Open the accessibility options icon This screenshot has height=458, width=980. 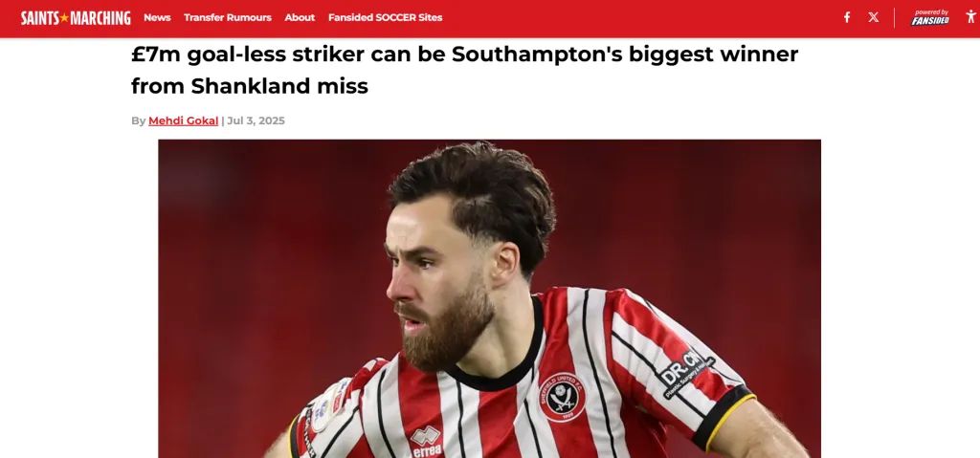pos(970,17)
